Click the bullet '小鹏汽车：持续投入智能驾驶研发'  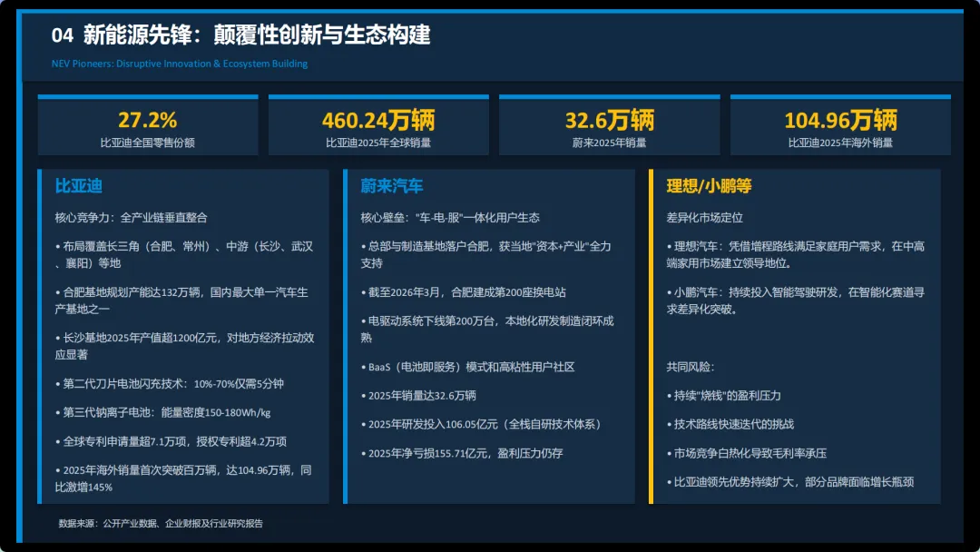[x=796, y=301]
